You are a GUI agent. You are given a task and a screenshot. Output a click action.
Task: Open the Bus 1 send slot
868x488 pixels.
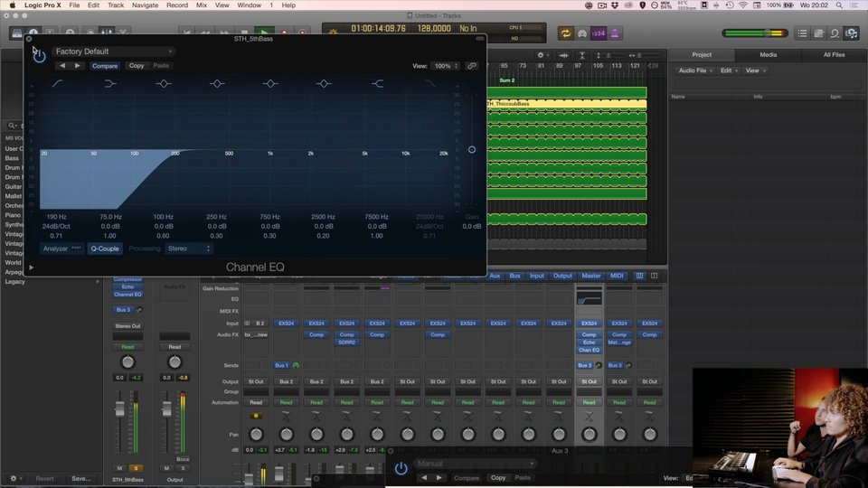(281, 365)
